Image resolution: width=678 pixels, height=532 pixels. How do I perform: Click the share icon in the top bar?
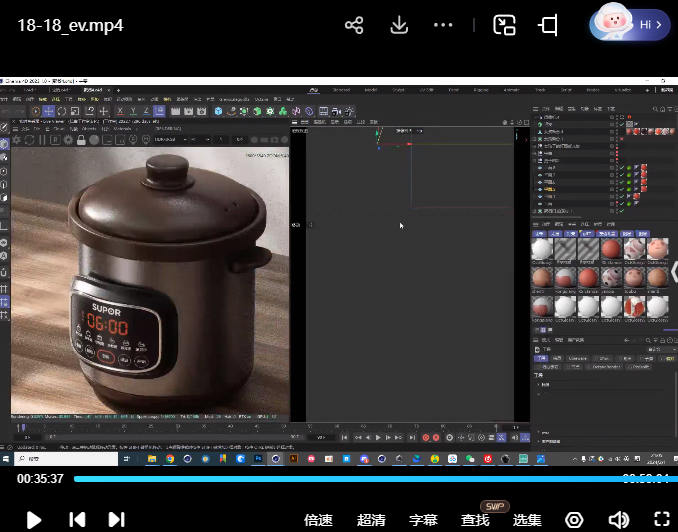pos(354,25)
